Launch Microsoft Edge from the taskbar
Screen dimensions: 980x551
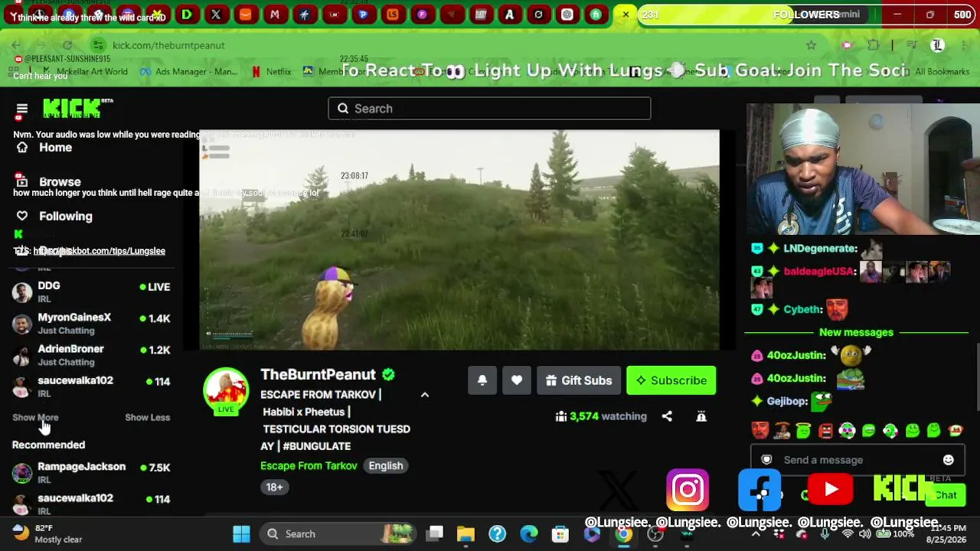[529, 533]
